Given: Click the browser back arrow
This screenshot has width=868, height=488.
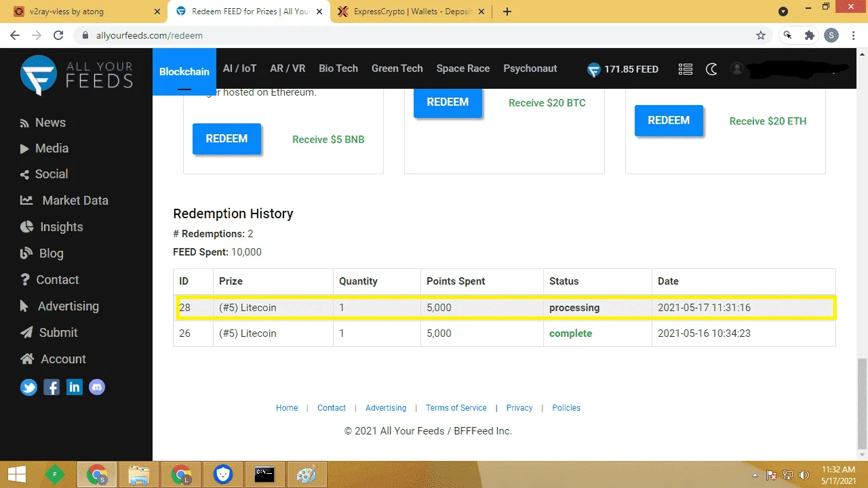Looking at the screenshot, I should coord(16,35).
